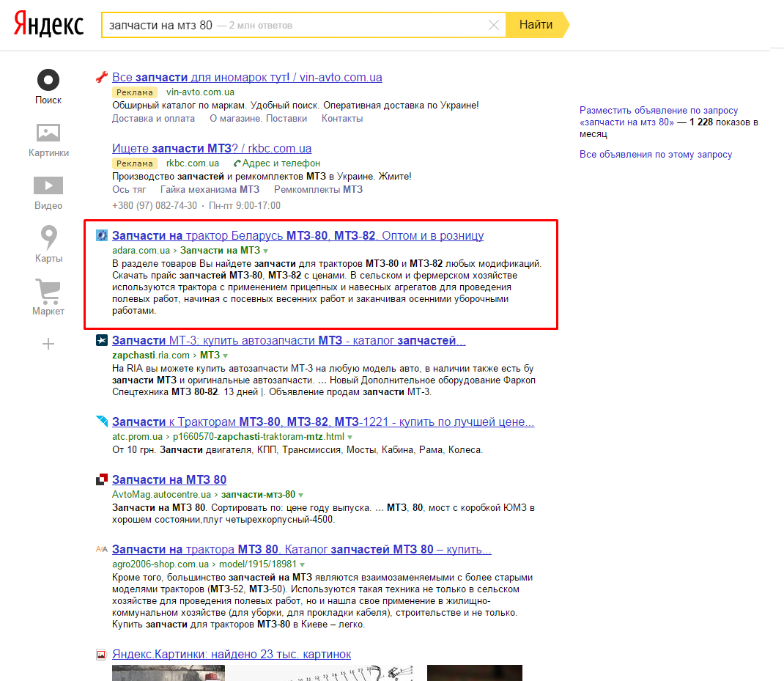Click the green rkbc.com.ua URL

(193, 163)
